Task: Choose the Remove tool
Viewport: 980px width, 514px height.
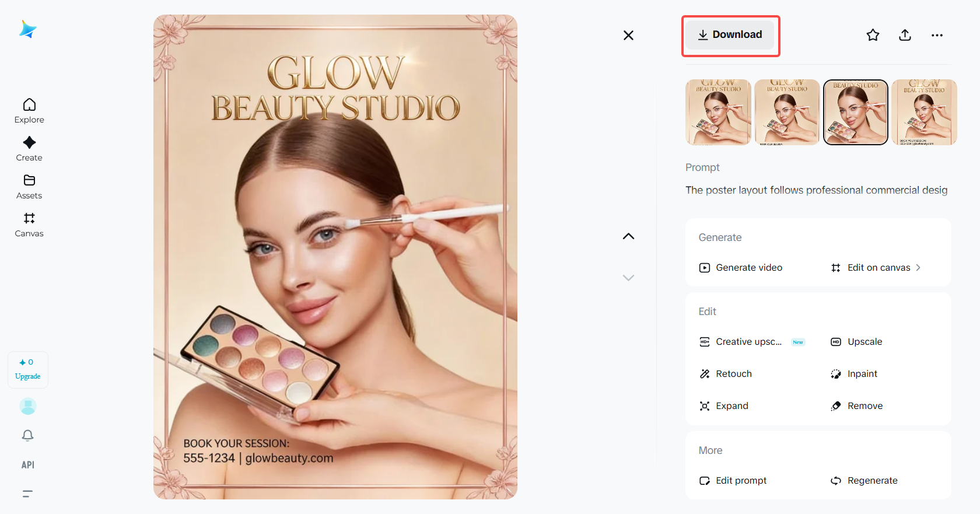Action: tap(856, 406)
